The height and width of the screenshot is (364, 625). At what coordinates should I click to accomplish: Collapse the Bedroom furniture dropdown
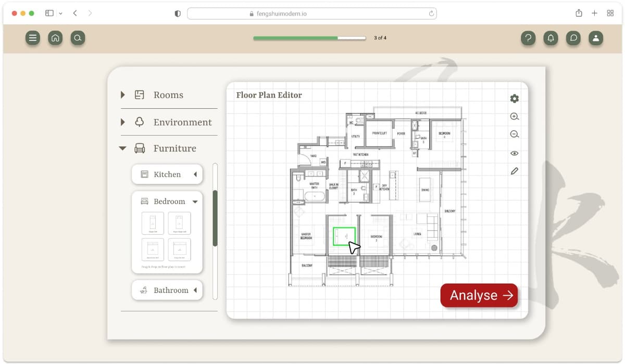click(x=195, y=201)
